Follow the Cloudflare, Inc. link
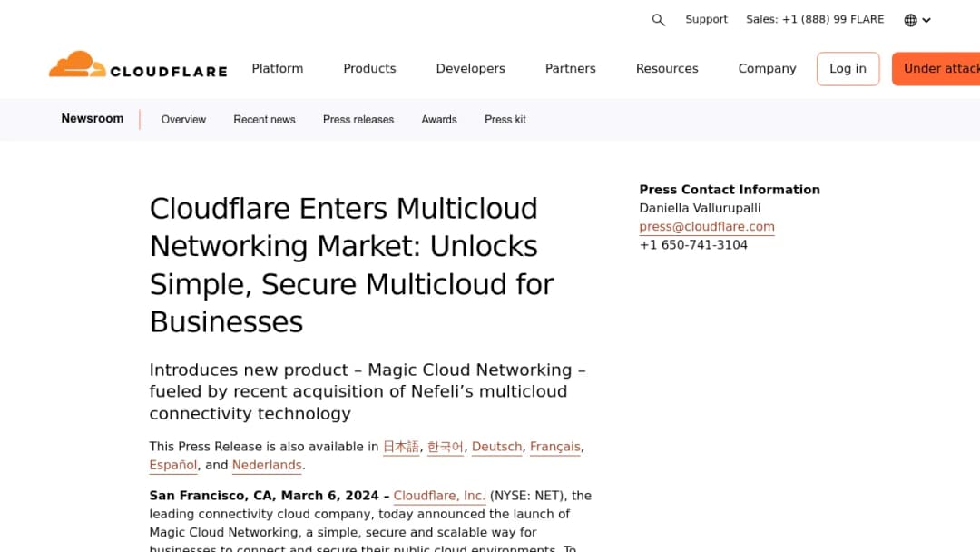This screenshot has height=552, width=980. (x=439, y=496)
